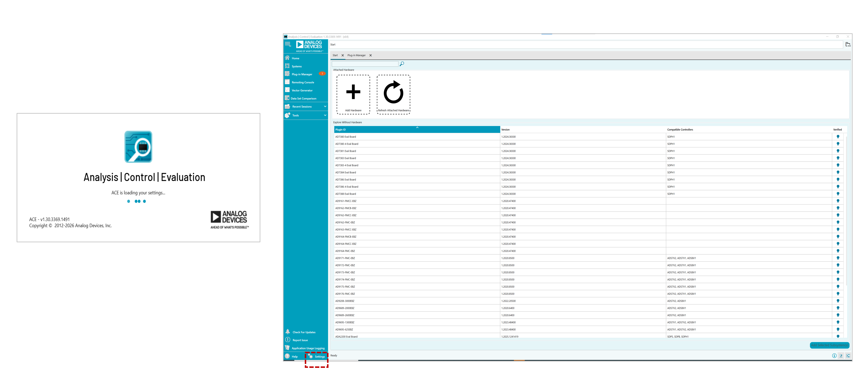Open Help in the sidebar
This screenshot has width=868, height=380.
coord(291,357)
